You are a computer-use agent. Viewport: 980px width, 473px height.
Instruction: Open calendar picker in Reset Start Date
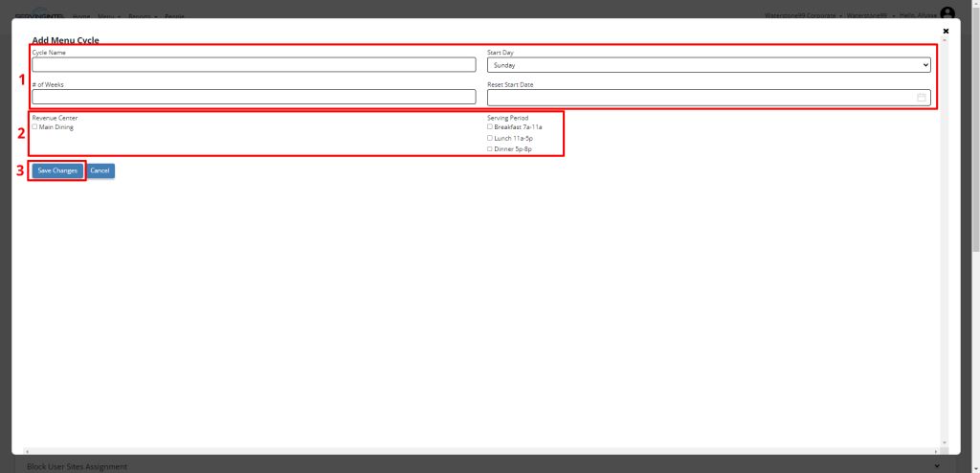click(x=921, y=98)
